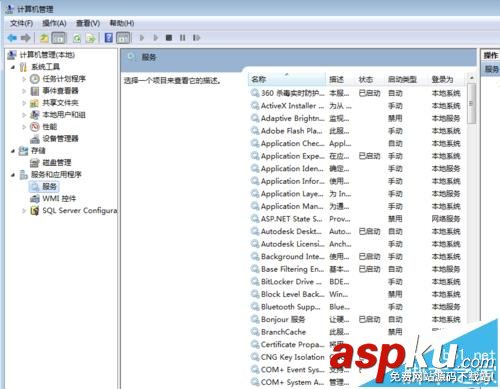The width and height of the screenshot is (500, 389).
Task: Open the 文件(F) menu
Action: point(21,23)
